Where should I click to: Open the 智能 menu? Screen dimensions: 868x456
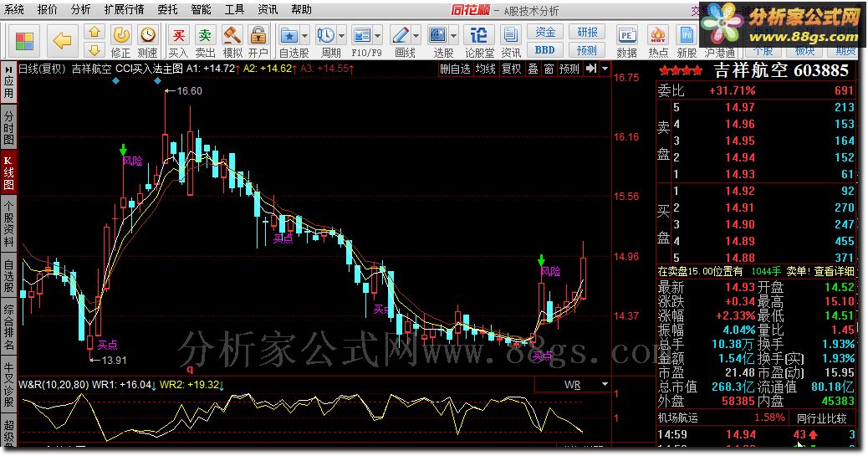pos(201,9)
